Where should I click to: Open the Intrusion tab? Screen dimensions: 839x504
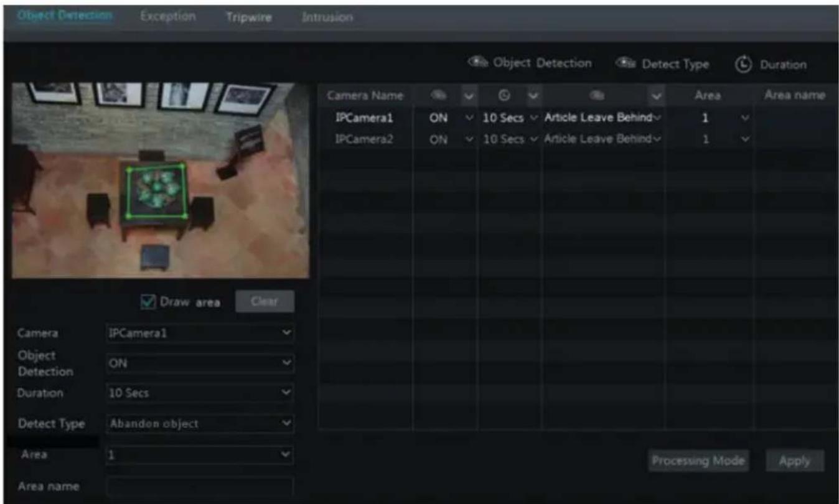[x=327, y=17]
